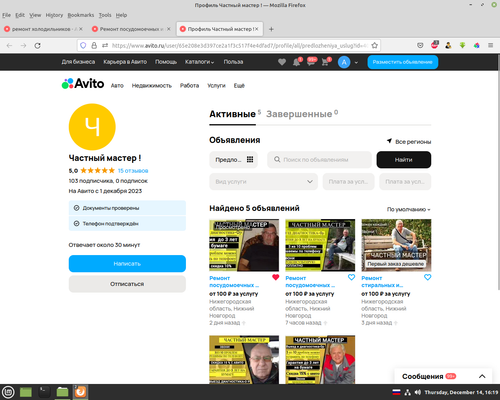Click Помощь link in top bar
Image resolution: width=500 pixels, height=400 pixels.
[x=166, y=62]
